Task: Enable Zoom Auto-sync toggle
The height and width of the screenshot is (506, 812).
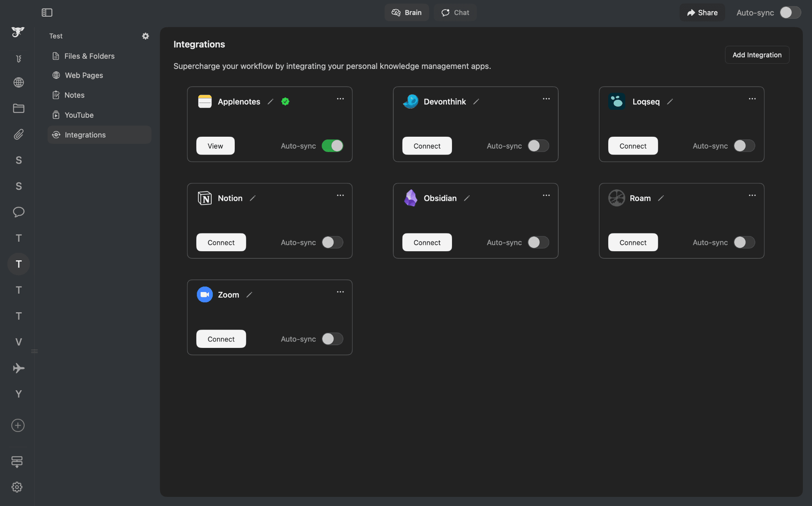Action: pyautogui.click(x=332, y=339)
